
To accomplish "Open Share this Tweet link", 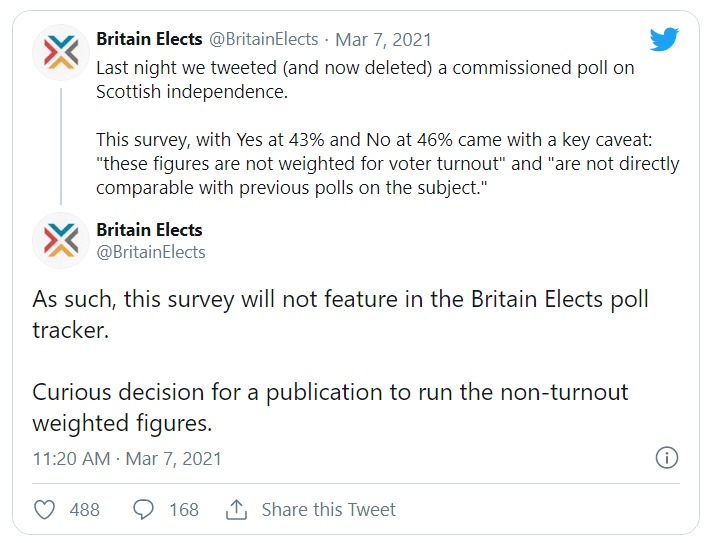I will click(328, 510).
